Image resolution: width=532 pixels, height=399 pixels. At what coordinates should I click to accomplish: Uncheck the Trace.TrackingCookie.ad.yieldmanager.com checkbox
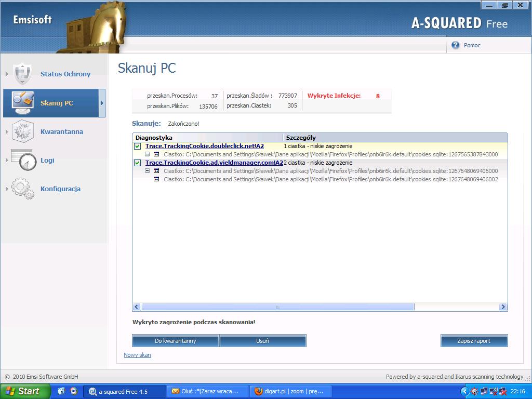pos(137,163)
